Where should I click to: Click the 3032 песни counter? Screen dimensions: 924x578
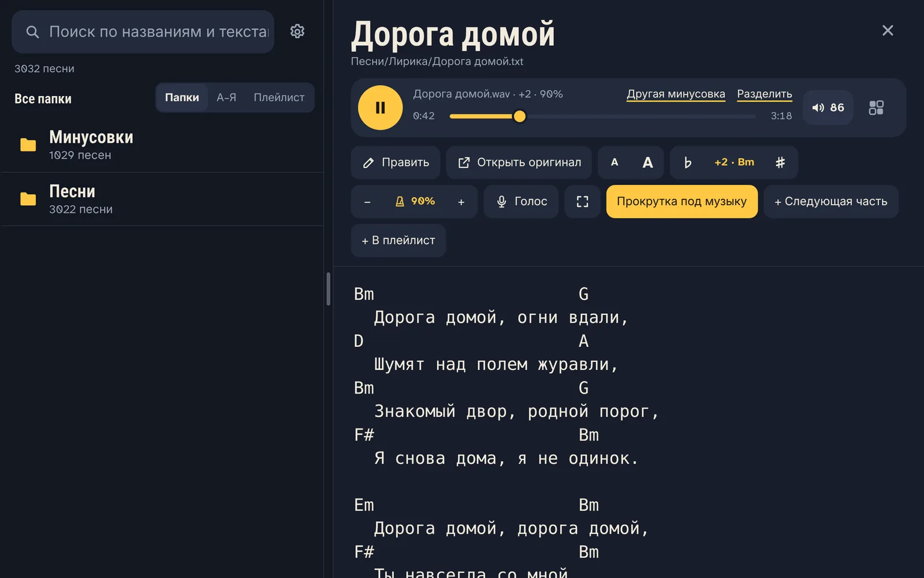(44, 68)
